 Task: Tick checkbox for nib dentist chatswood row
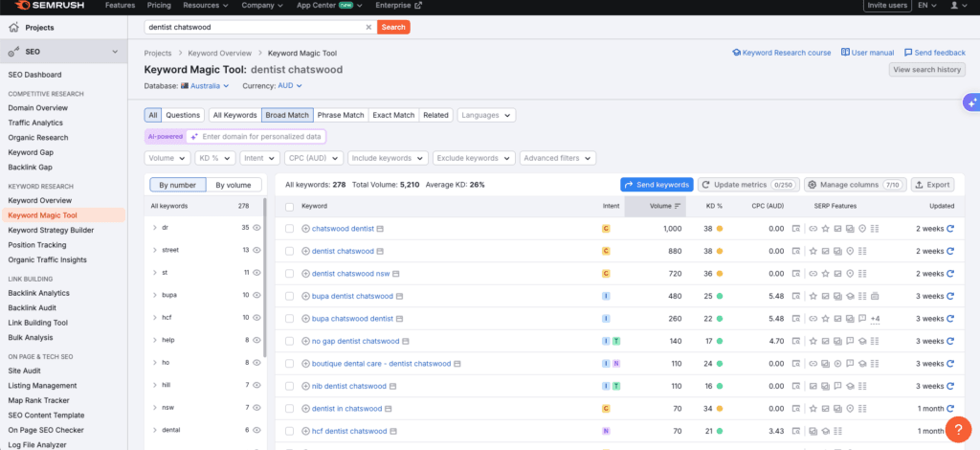click(x=289, y=386)
